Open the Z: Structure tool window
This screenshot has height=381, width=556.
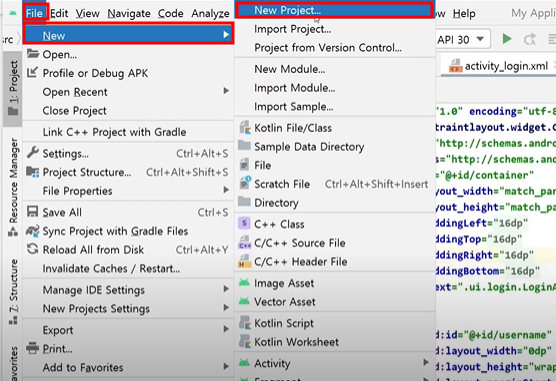click(13, 292)
